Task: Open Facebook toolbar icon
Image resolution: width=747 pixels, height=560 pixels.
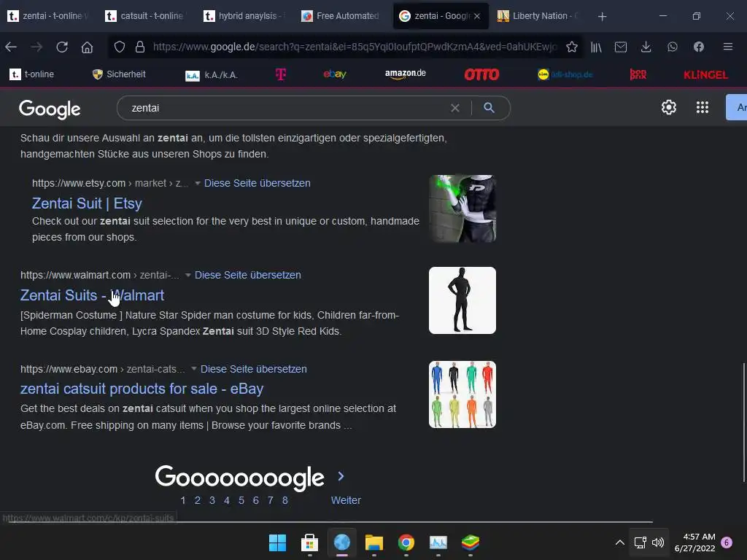Action: click(x=698, y=47)
